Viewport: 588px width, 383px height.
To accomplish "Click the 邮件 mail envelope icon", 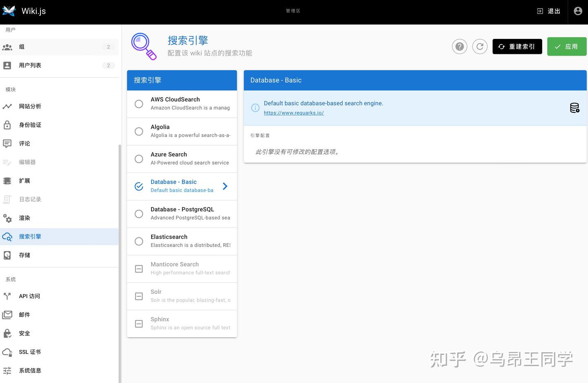I will tap(7, 315).
